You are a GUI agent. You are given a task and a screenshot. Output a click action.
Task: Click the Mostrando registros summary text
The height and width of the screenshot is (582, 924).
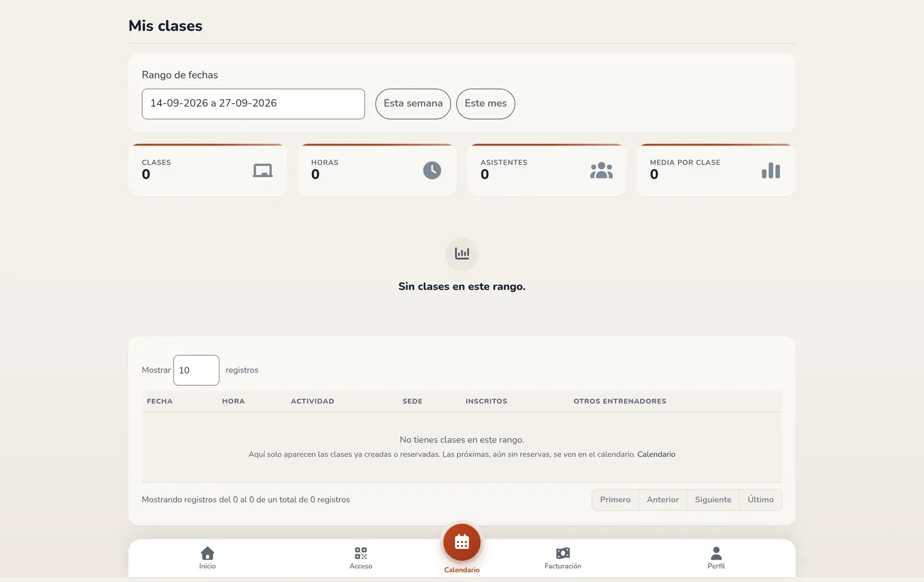click(x=246, y=500)
